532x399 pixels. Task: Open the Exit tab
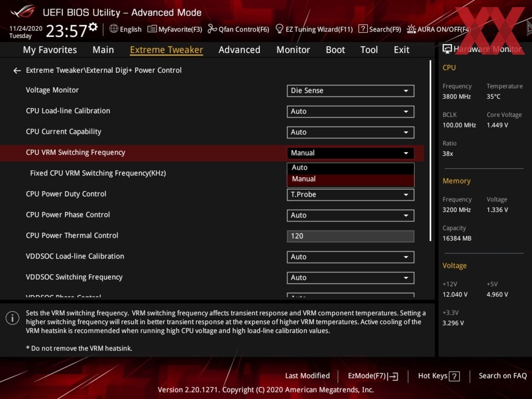point(401,50)
